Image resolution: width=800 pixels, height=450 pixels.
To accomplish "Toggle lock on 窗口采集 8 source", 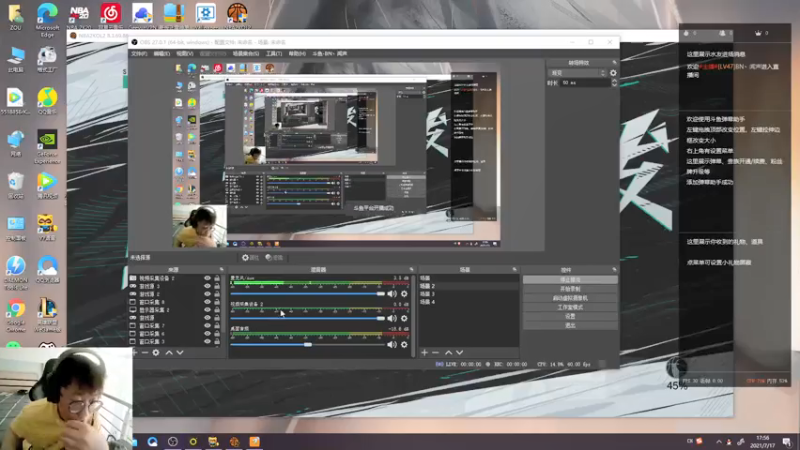I will point(217,302).
